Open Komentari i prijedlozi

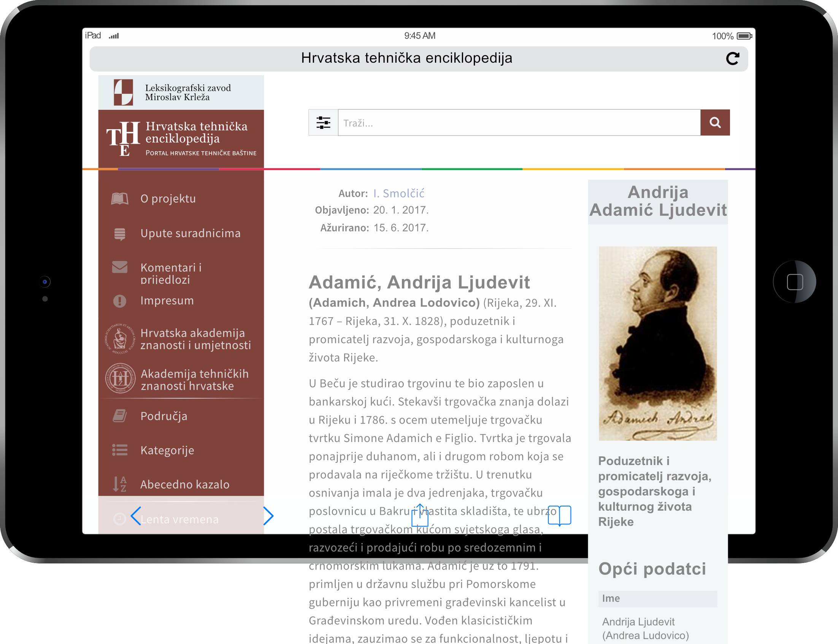[x=171, y=273]
